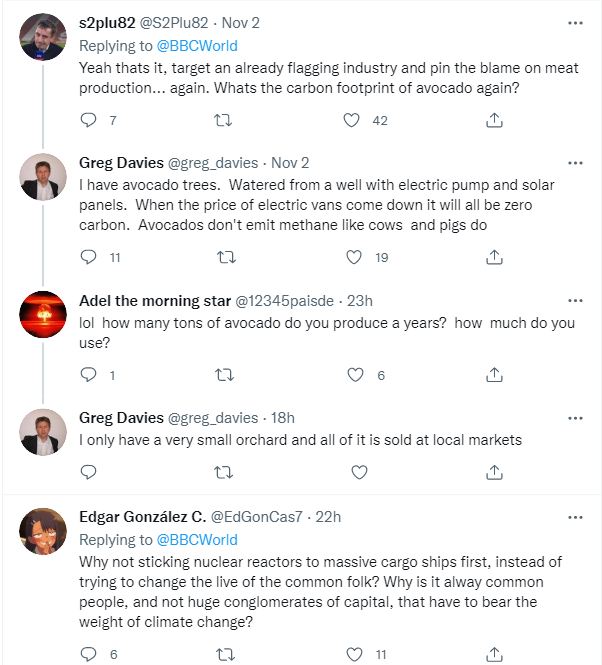
Task: Retweet s2plu82's tweet about meat production
Action: [x=224, y=120]
